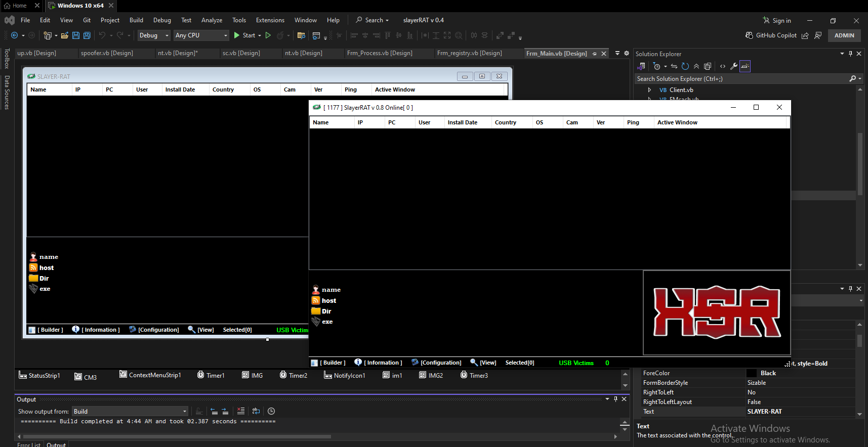
Task: Click the Output horizontal scrollbar thumb
Action: click(177, 436)
